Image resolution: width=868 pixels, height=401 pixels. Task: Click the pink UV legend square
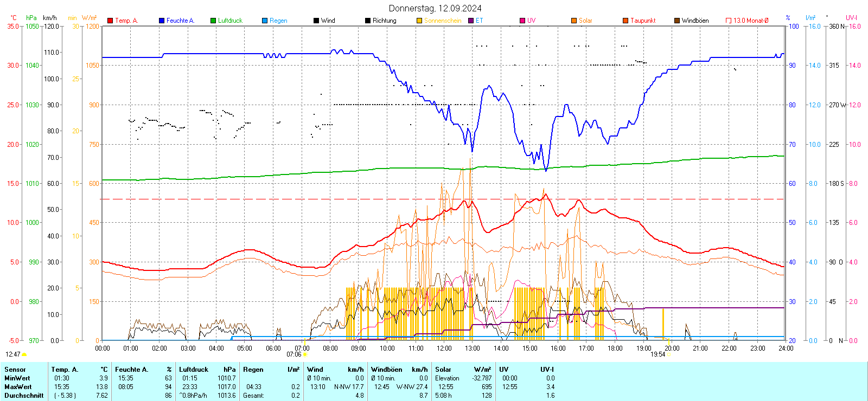point(522,21)
